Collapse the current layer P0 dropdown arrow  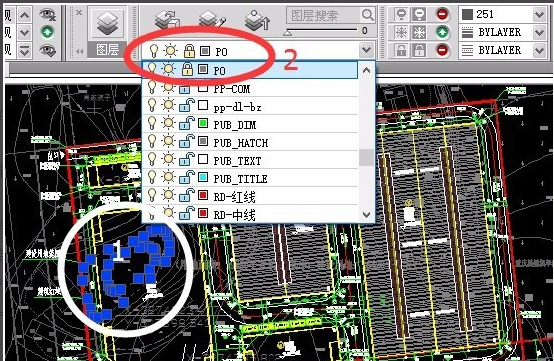click(366, 50)
